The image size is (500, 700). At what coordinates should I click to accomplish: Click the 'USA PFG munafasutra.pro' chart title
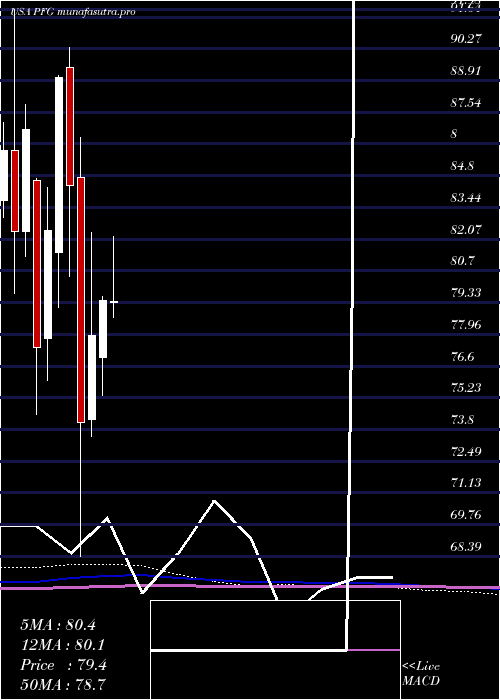(72, 12)
